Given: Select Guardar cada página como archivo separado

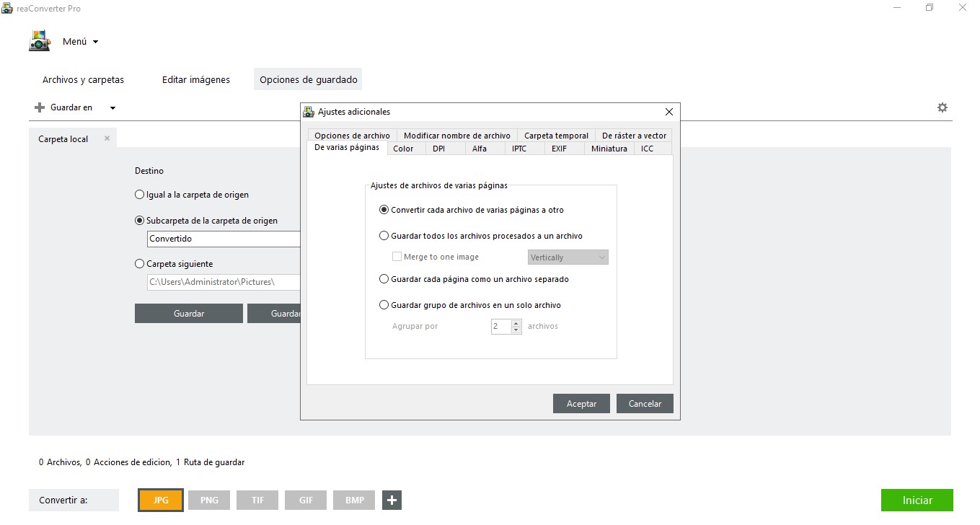Looking at the screenshot, I should click(384, 279).
